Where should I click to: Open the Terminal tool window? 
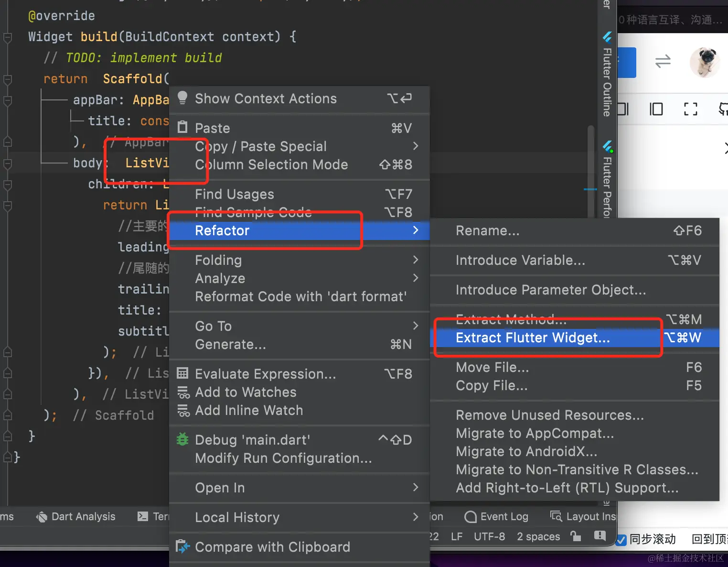(153, 516)
